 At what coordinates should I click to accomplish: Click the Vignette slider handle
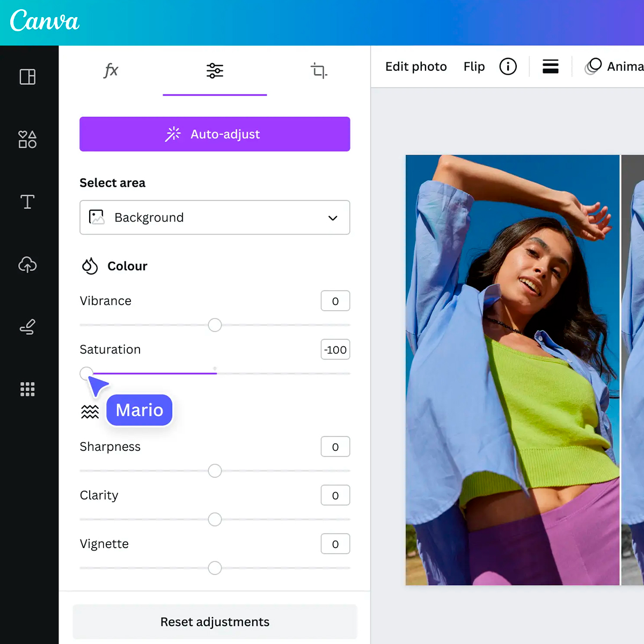coord(215,568)
